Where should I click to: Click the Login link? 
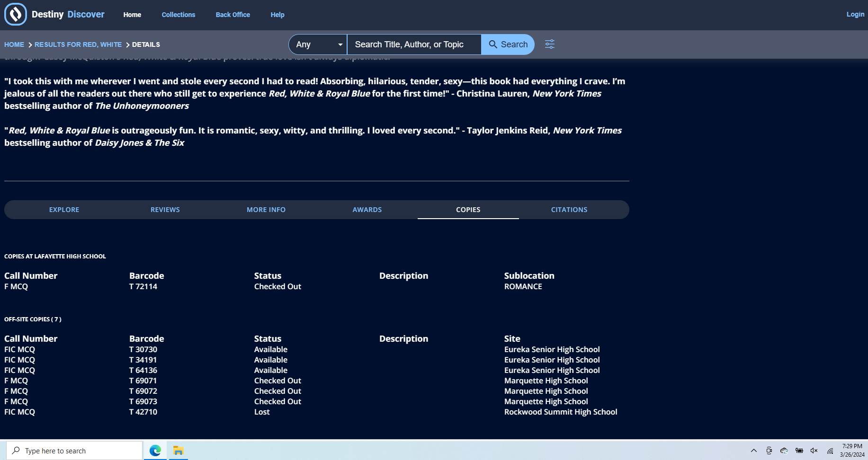coord(855,14)
